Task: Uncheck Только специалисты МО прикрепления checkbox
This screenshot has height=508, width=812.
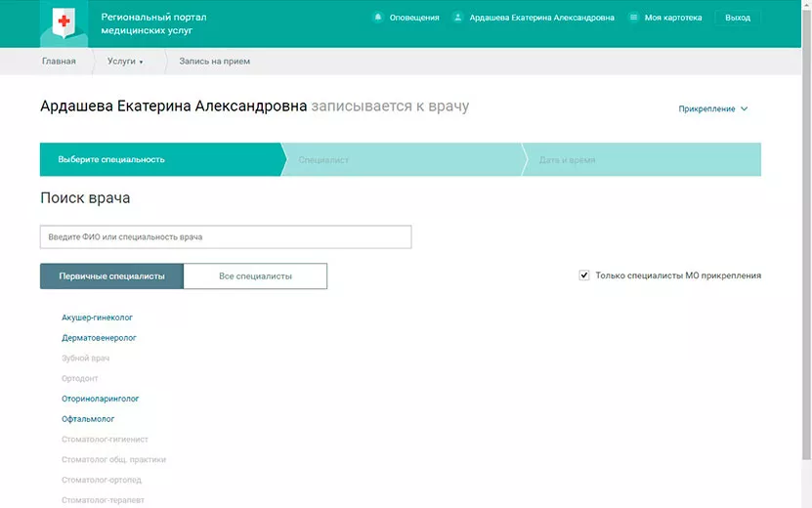Action: tap(584, 275)
